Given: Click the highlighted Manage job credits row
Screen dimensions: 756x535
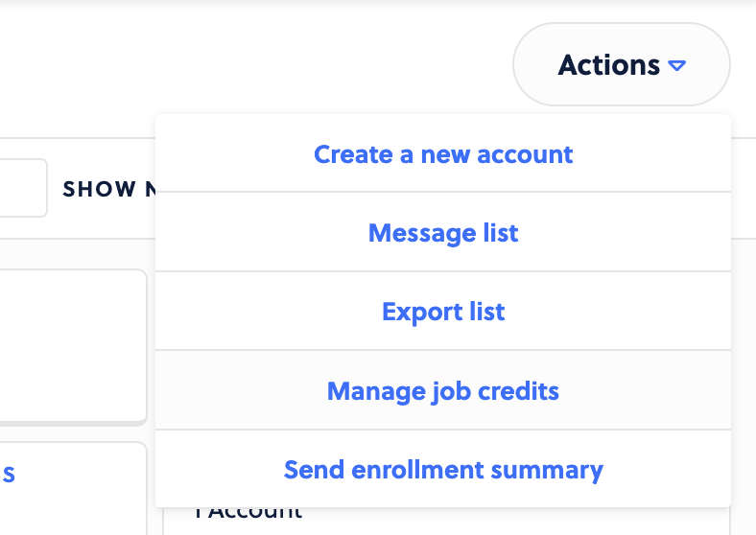Looking at the screenshot, I should pyautogui.click(x=443, y=390).
